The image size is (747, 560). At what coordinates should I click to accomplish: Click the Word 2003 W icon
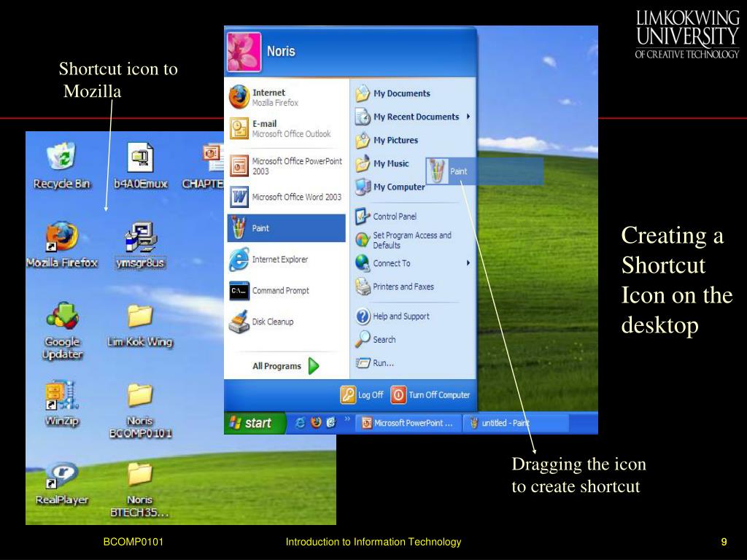tap(239, 197)
